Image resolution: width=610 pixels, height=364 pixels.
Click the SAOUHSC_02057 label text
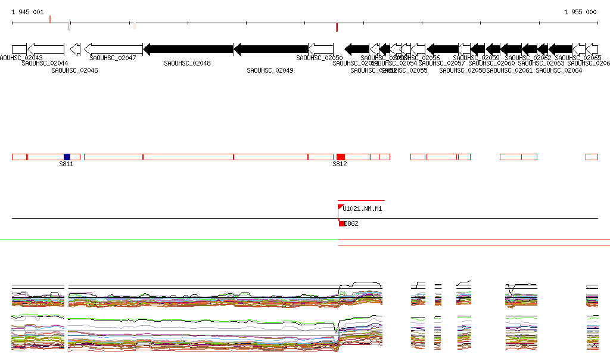(x=441, y=63)
